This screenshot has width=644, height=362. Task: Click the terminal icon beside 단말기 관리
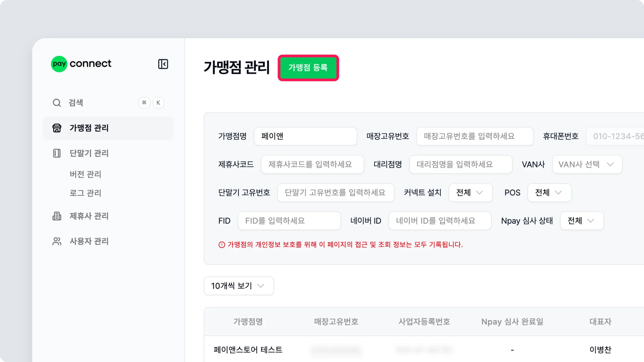click(x=57, y=153)
